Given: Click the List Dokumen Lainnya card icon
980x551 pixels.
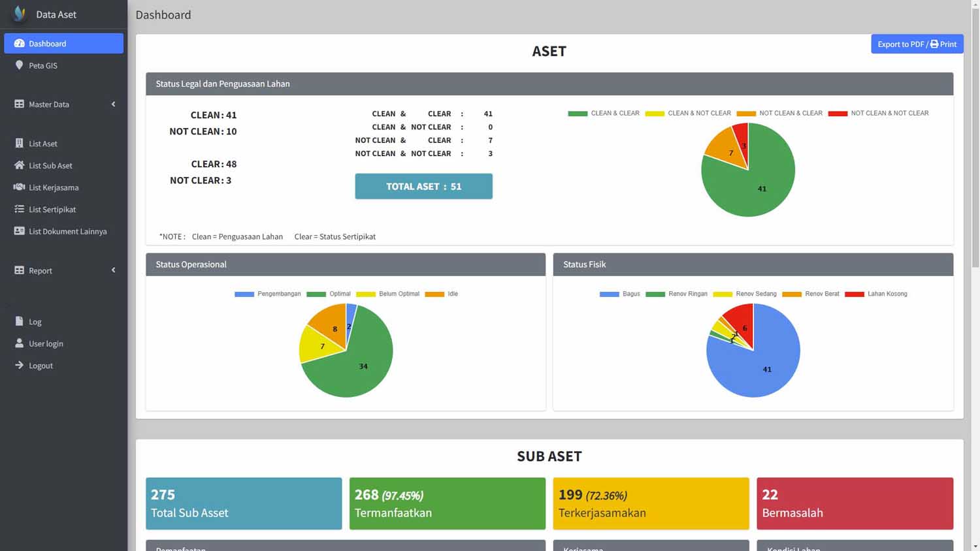Looking at the screenshot, I should click(19, 231).
